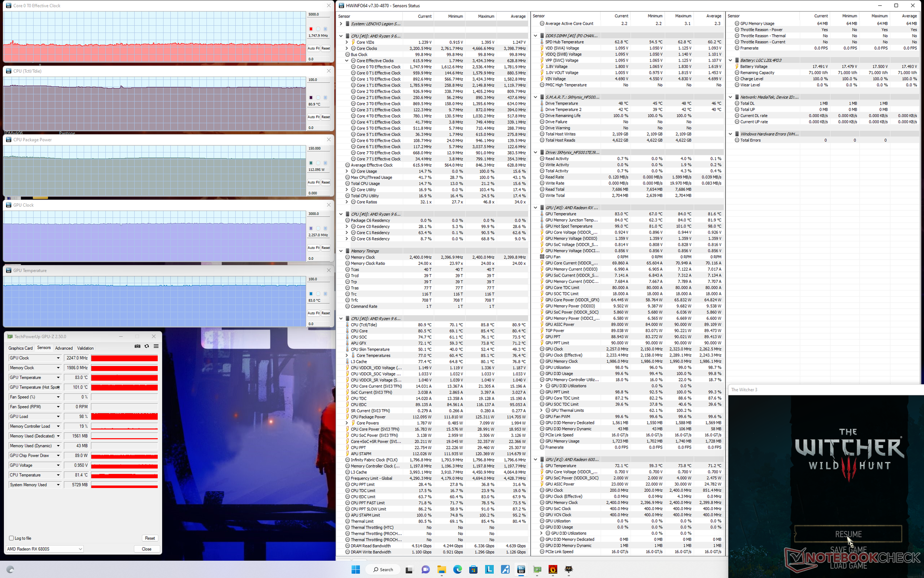Launch the Chat app from taskbar
924x578 pixels.
[425, 569]
